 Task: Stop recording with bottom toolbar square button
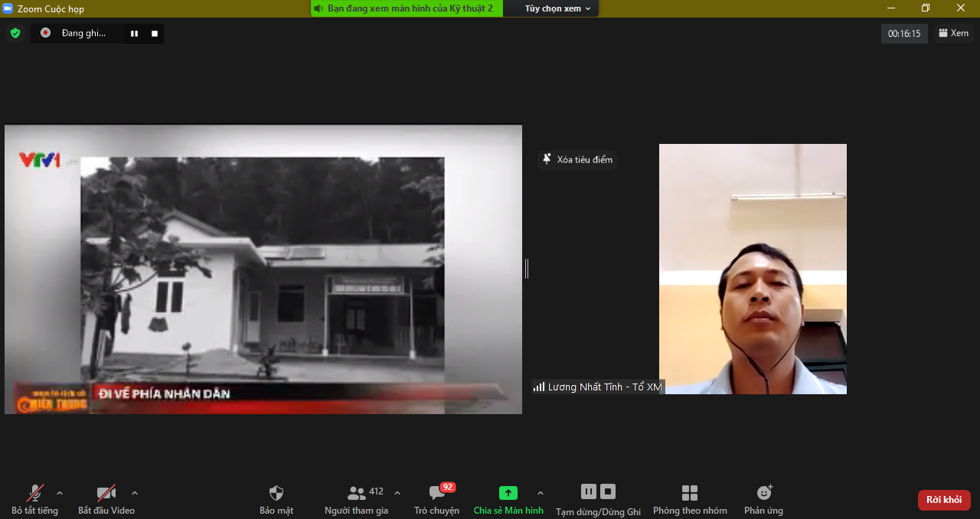tap(608, 491)
